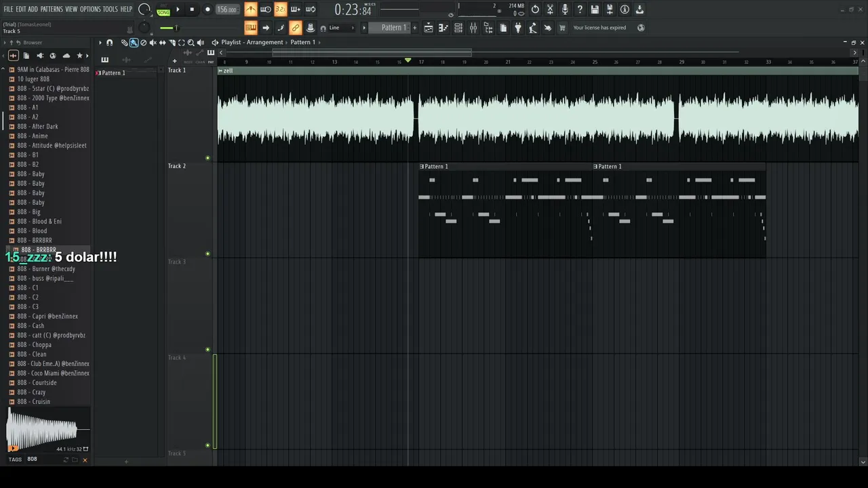Click the Record button in transport

(208, 9)
